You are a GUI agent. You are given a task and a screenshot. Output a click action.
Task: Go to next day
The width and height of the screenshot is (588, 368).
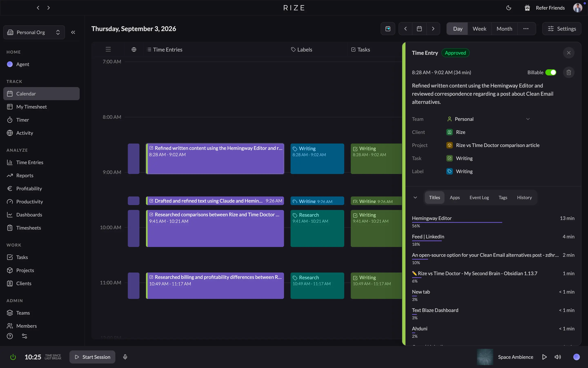point(433,29)
